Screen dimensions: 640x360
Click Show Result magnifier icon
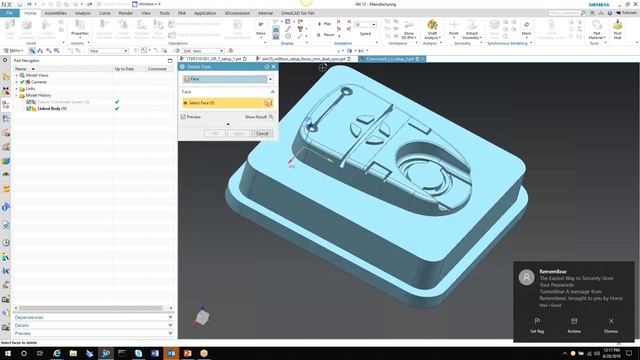[271, 117]
